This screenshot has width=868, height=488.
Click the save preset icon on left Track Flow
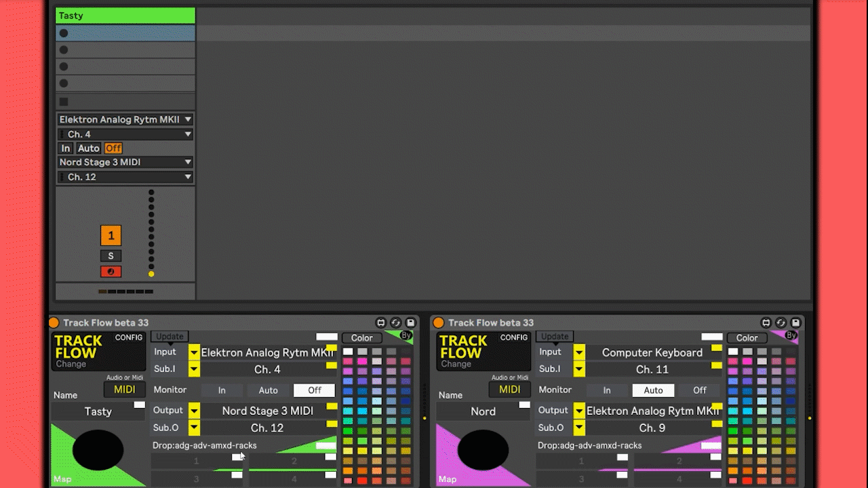pyautogui.click(x=411, y=323)
